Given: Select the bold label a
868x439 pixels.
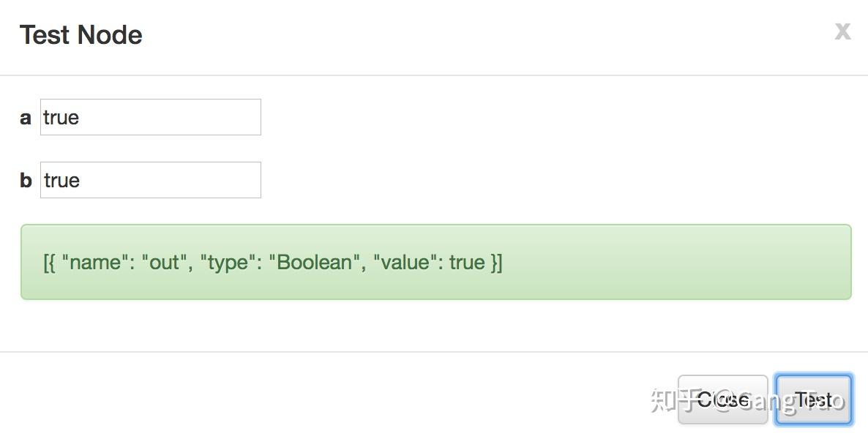Looking at the screenshot, I should 26,118.
